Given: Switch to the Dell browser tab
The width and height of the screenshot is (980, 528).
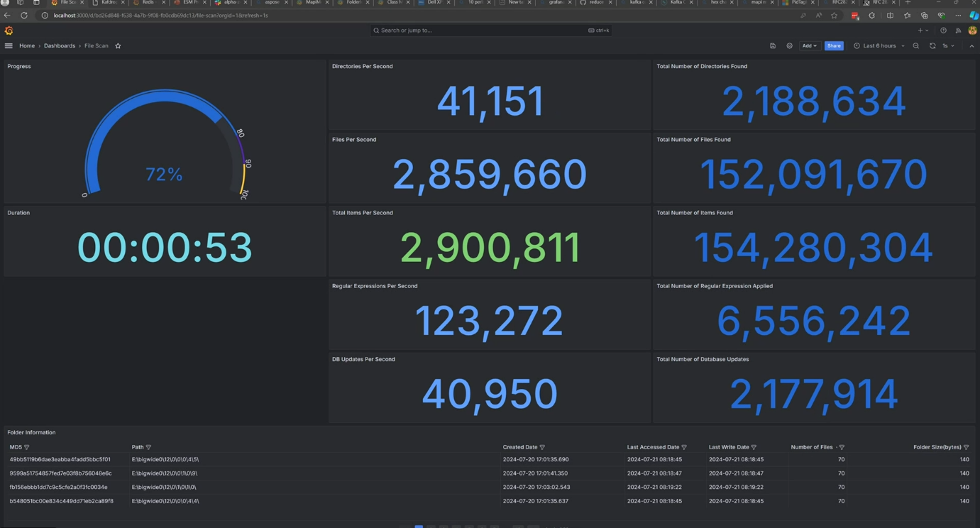Looking at the screenshot, I should [434, 3].
